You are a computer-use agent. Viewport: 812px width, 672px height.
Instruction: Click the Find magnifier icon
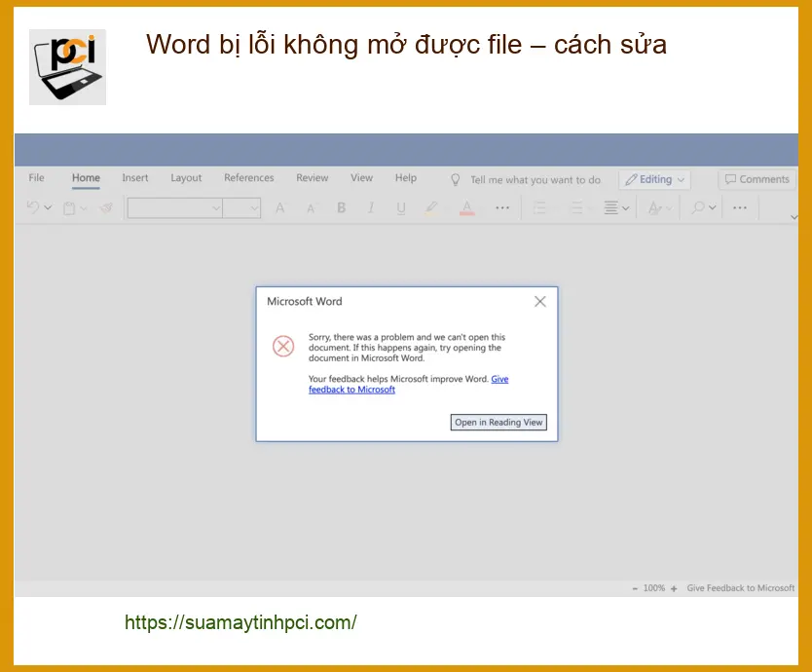(699, 207)
